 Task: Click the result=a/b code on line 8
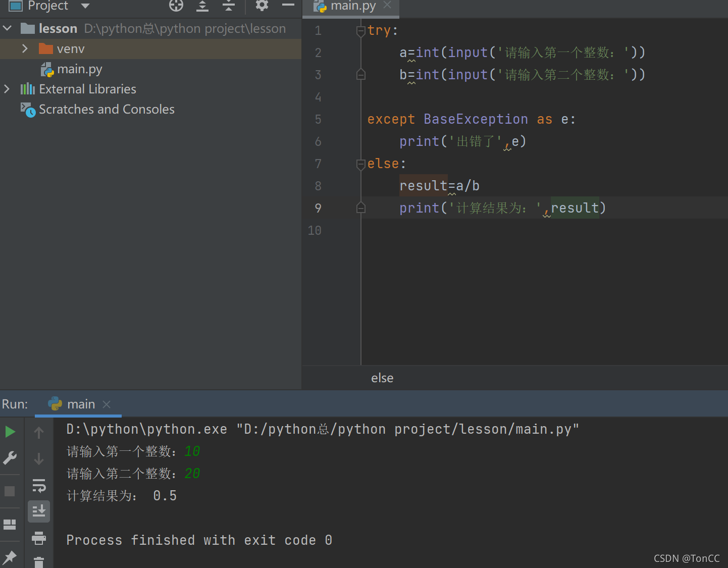pos(439,186)
